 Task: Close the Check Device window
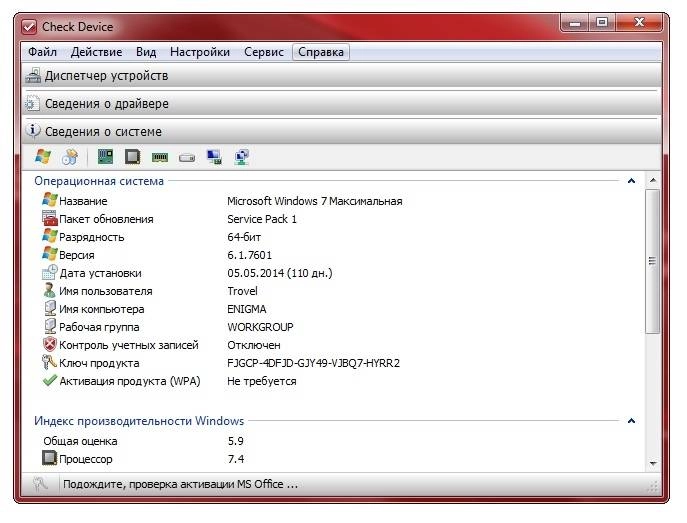pyautogui.click(x=639, y=22)
